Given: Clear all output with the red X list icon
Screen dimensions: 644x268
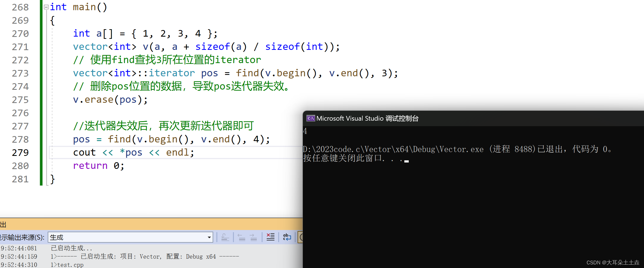Looking at the screenshot, I should coord(270,237).
